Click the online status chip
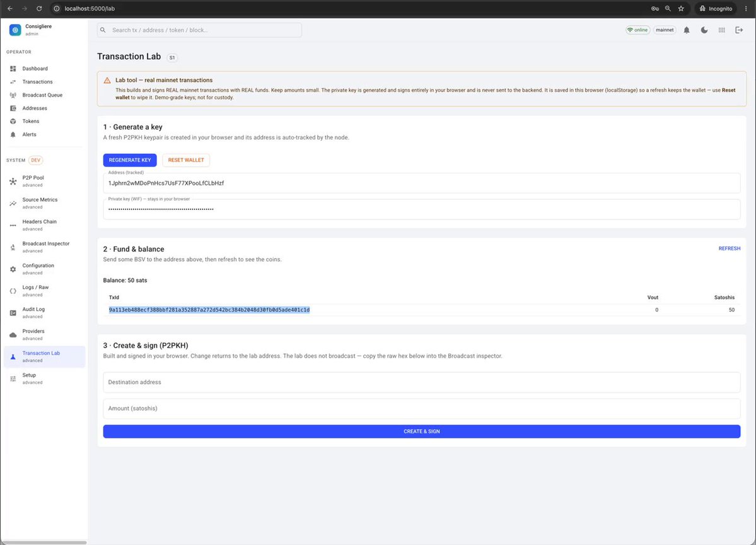Viewport: 756px width, 545px height. [x=637, y=30]
